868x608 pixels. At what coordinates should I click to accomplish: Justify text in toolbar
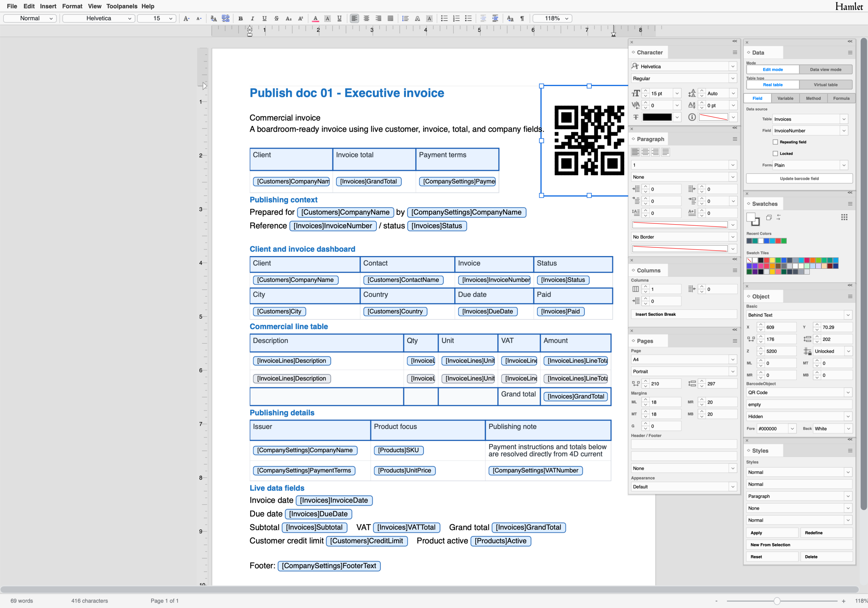tap(391, 18)
